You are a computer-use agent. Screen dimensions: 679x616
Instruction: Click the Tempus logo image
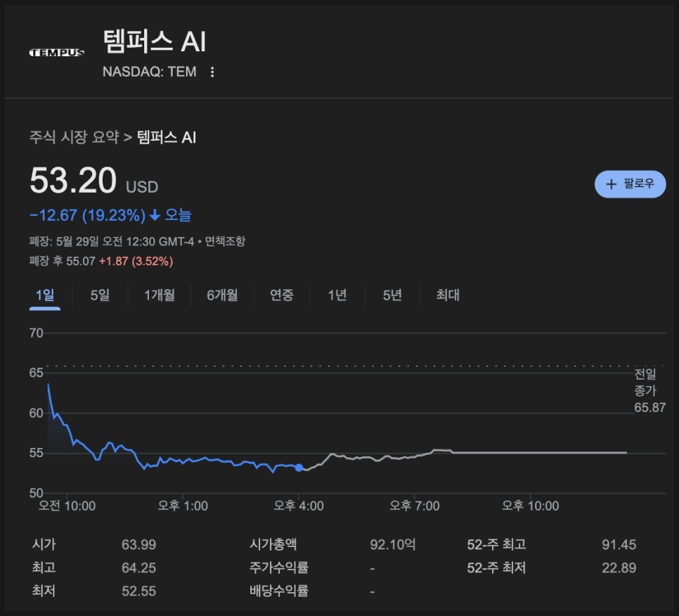click(x=57, y=53)
